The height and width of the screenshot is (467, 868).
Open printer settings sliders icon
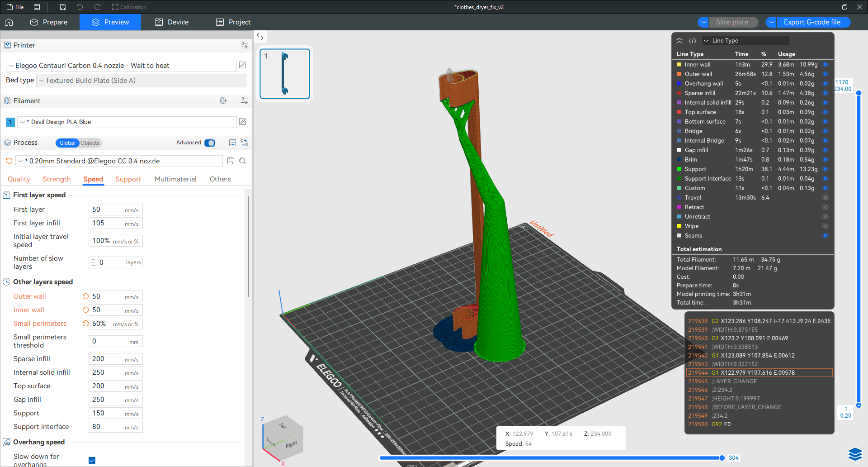pyautogui.click(x=244, y=45)
